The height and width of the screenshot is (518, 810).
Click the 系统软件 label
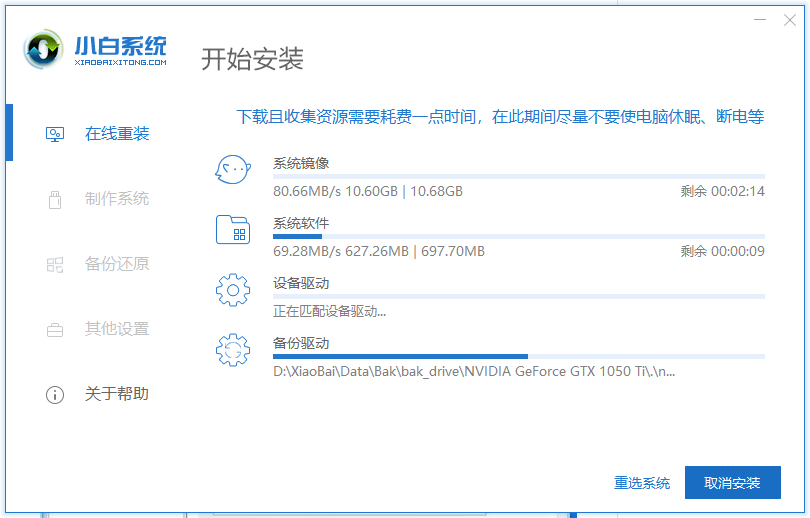pos(301,224)
